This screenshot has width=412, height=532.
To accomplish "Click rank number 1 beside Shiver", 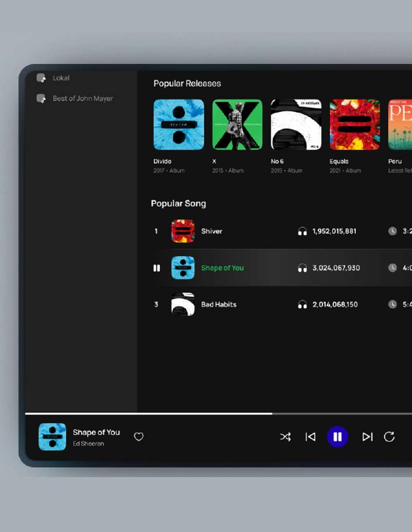I will click(x=156, y=231).
